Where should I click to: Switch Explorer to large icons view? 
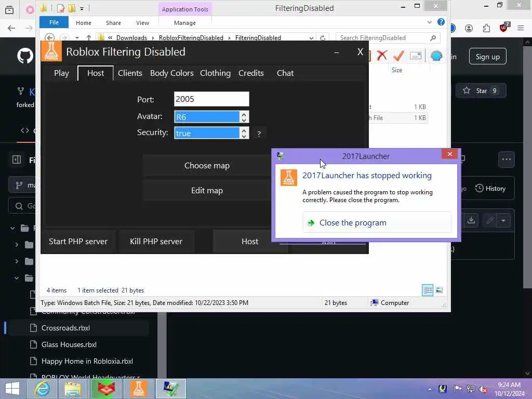[439, 290]
